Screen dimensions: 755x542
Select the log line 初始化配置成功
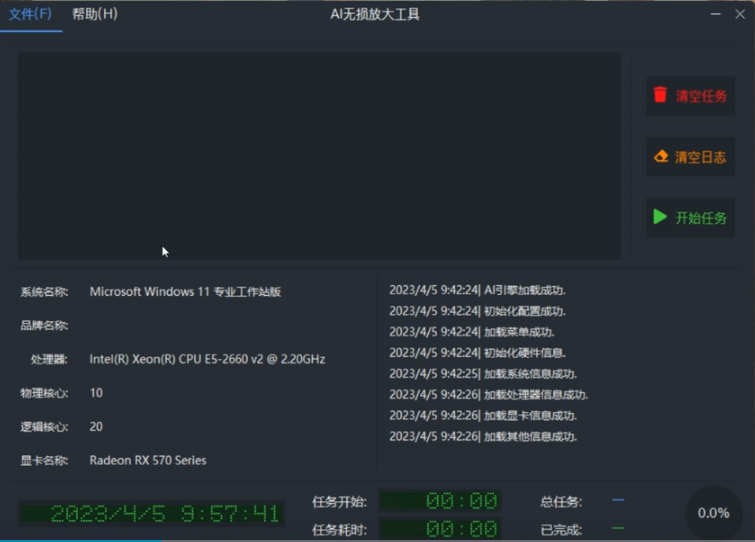(477, 311)
